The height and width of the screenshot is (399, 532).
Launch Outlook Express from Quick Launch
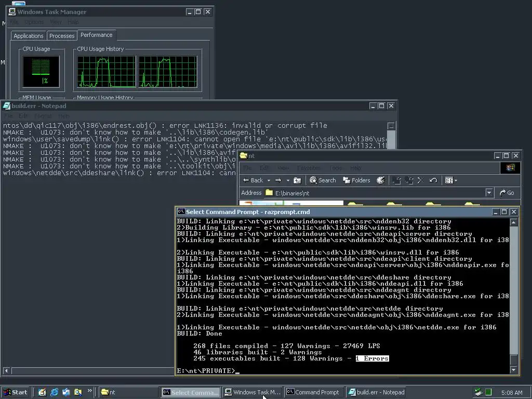tap(66, 392)
